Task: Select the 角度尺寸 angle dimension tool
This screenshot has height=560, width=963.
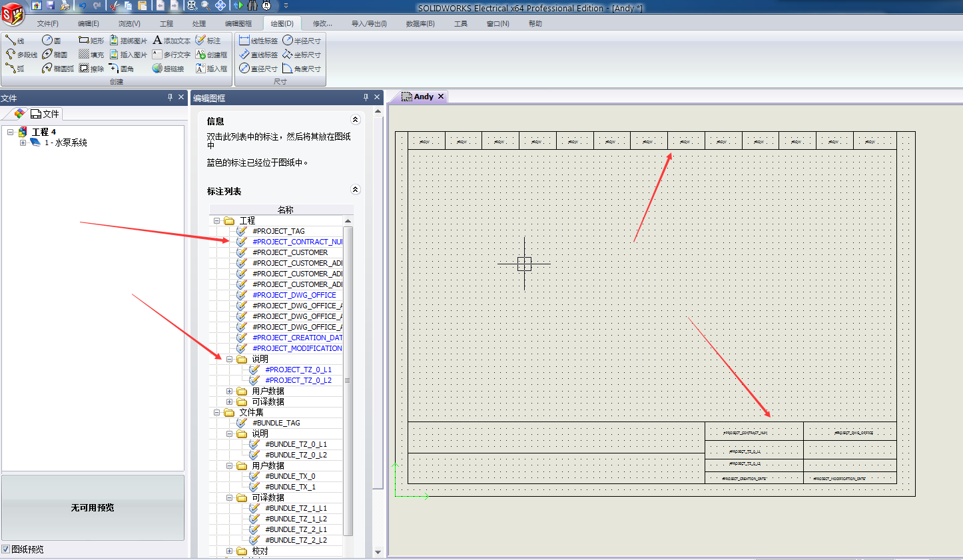Action: (x=302, y=69)
